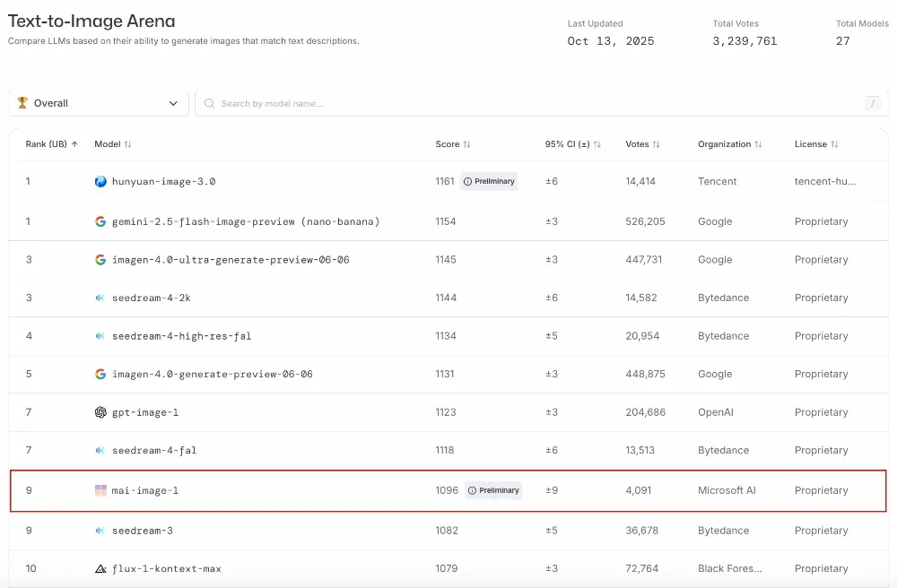
Task: Click the Google icon beside gemini-2.5-flash-image-preview
Action: pos(100,221)
